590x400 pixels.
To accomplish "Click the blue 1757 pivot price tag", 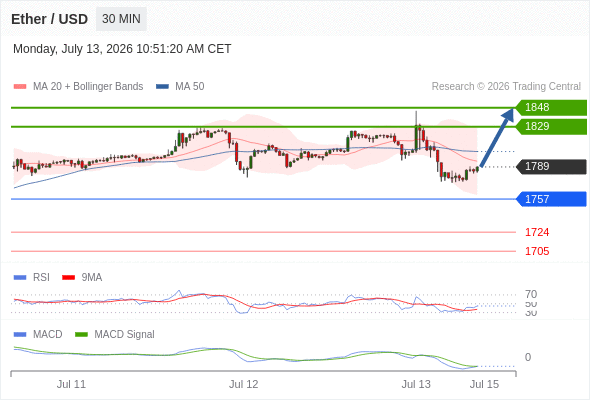I will click(x=551, y=199).
